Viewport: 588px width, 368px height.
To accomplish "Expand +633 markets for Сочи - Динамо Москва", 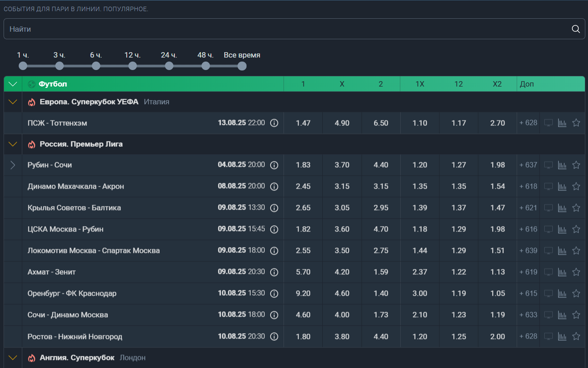I will (528, 315).
